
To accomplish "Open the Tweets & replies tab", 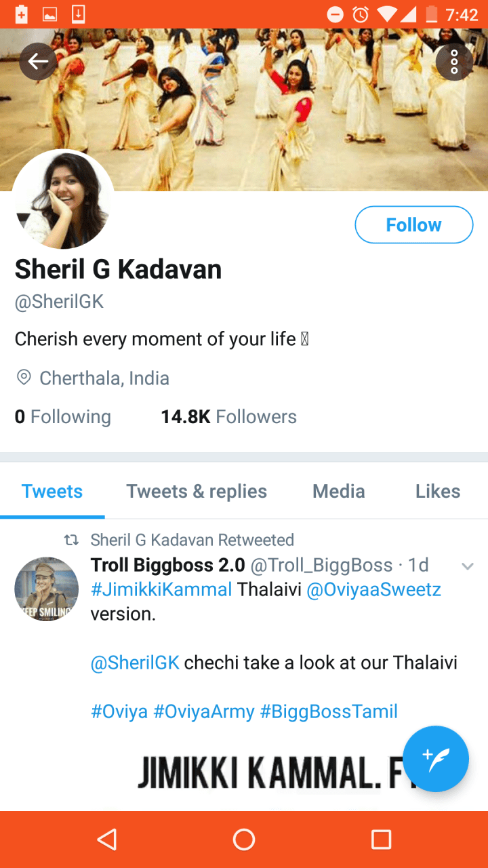I will pyautogui.click(x=197, y=491).
